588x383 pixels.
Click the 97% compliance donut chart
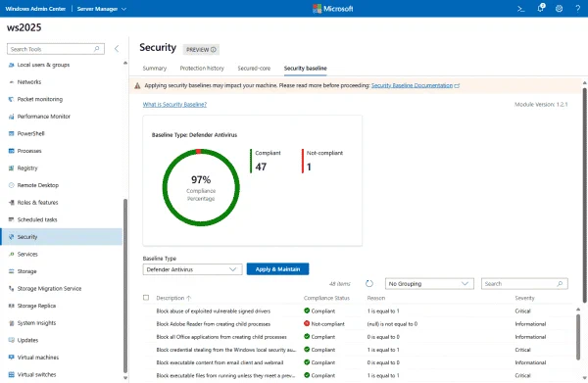pos(201,187)
